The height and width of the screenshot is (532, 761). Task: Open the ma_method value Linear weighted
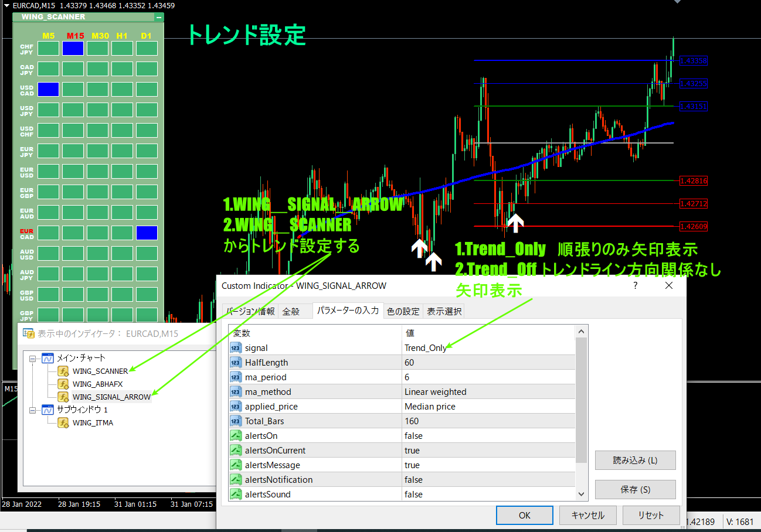(x=488, y=392)
